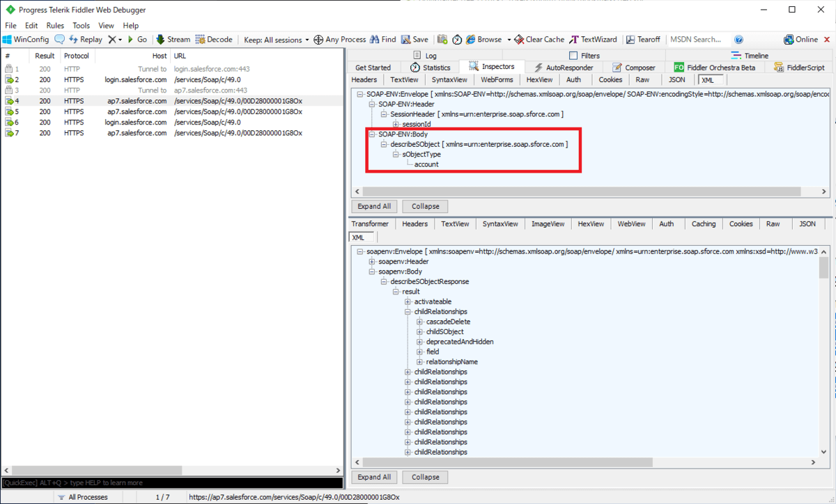Click the blue help icon

pos(739,40)
